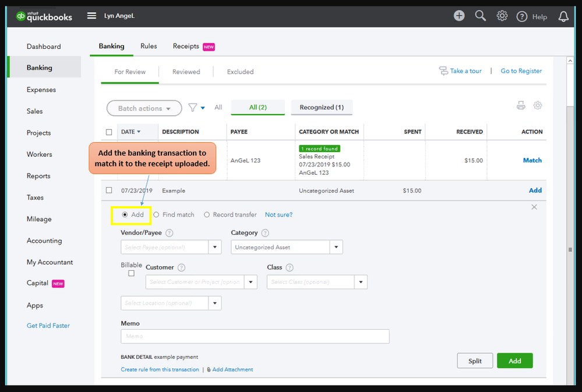This screenshot has width=582, height=392.
Task: Open the Class dropdown arrow
Action: click(361, 282)
